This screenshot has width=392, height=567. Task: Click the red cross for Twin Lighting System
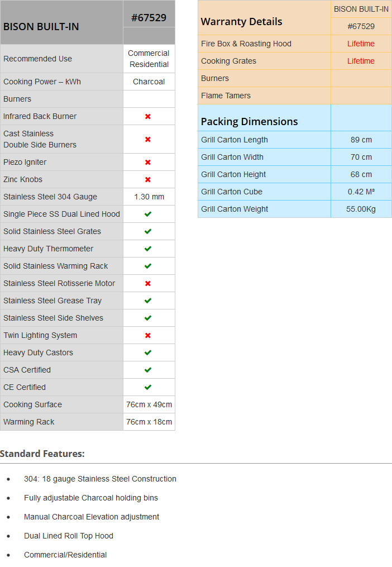pos(147,336)
